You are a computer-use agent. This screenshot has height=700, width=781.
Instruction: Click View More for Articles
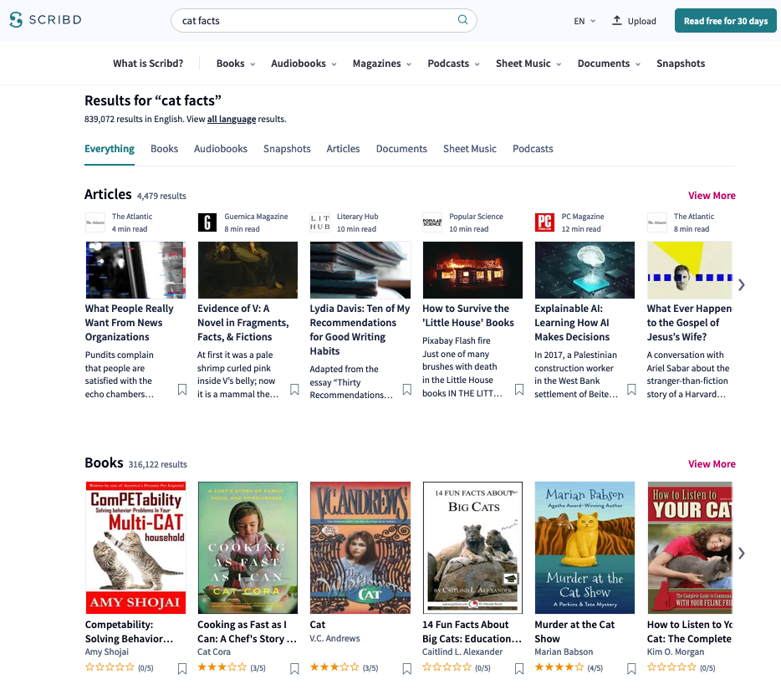(712, 196)
